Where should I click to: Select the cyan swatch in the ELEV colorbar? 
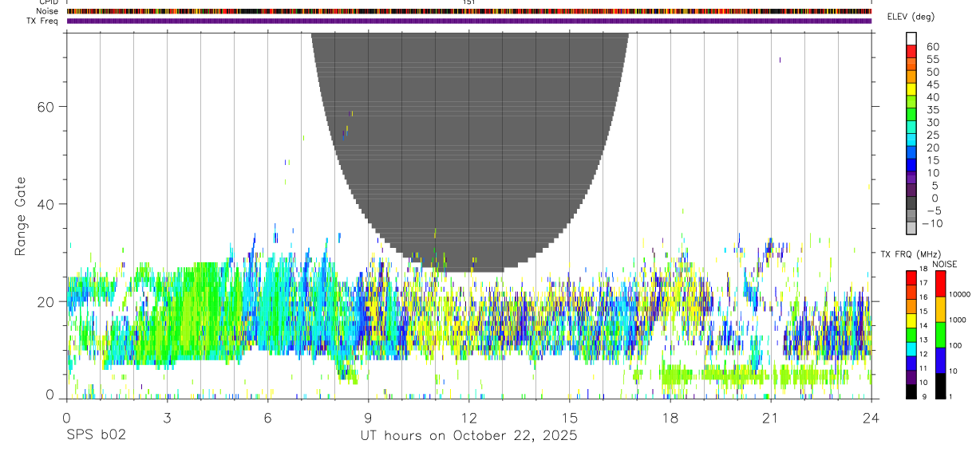click(911, 140)
